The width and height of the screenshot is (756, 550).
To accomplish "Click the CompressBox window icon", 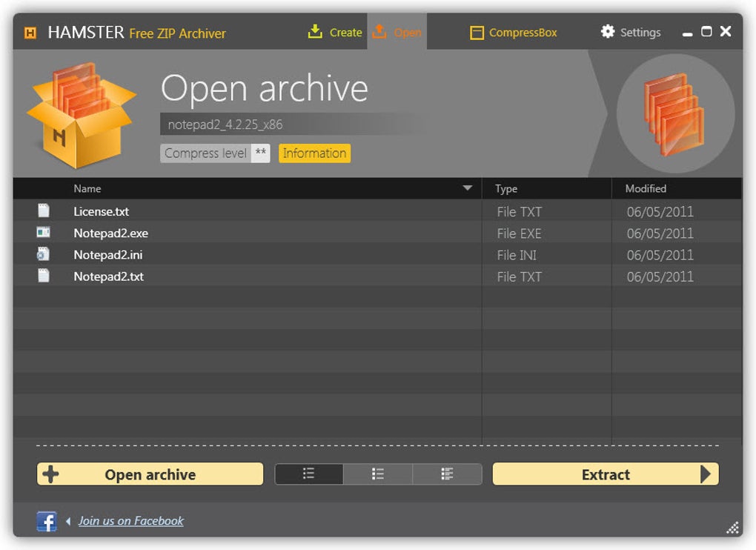I will coord(477,33).
